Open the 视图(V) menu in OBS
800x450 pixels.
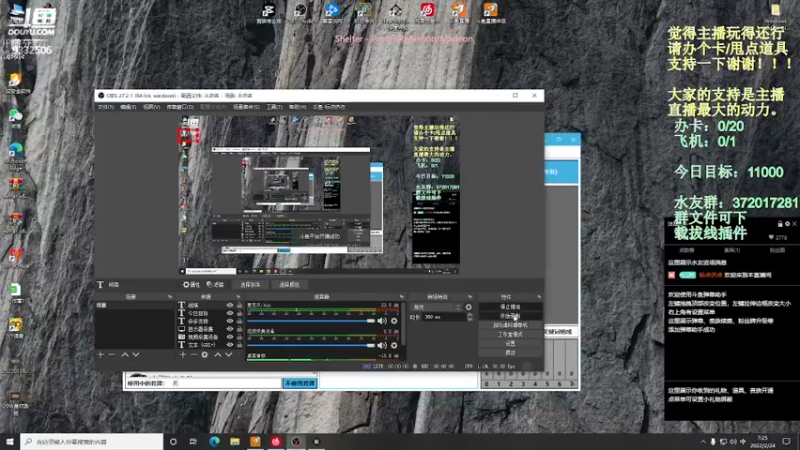pyautogui.click(x=152, y=107)
